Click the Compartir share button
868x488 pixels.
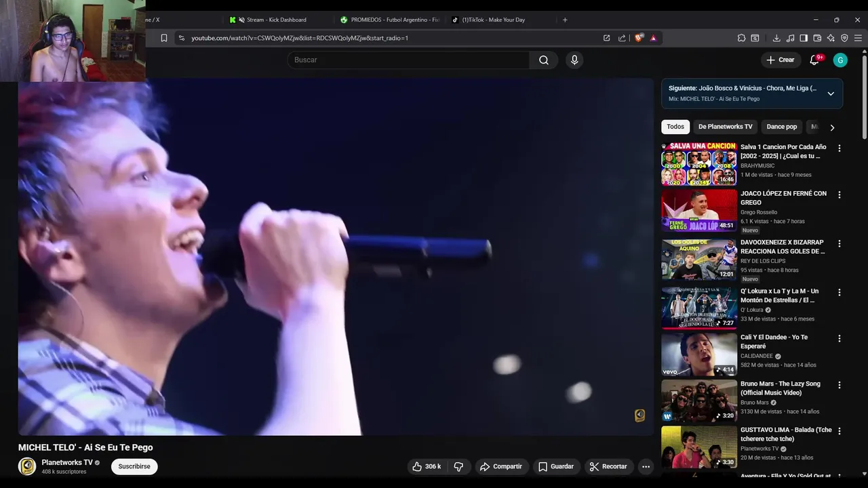click(500, 466)
